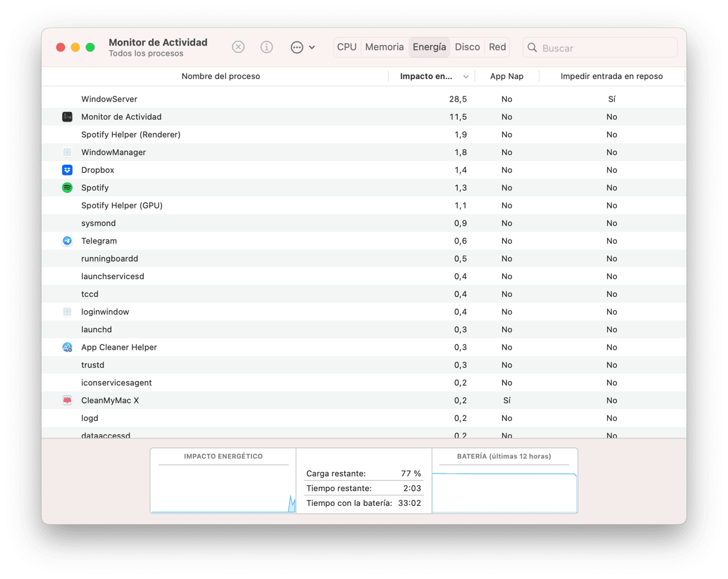Expand the chevron next to the ellipsis button

(x=312, y=47)
